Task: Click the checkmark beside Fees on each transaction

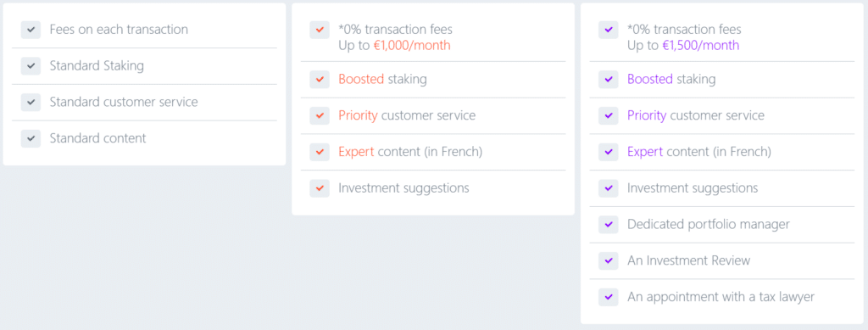Action: [x=31, y=30]
